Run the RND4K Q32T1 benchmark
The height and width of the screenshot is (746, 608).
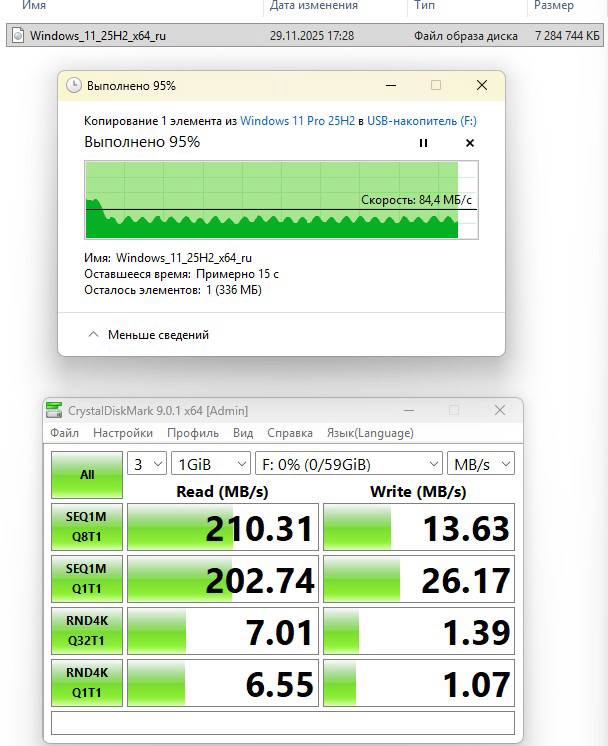coord(87,631)
